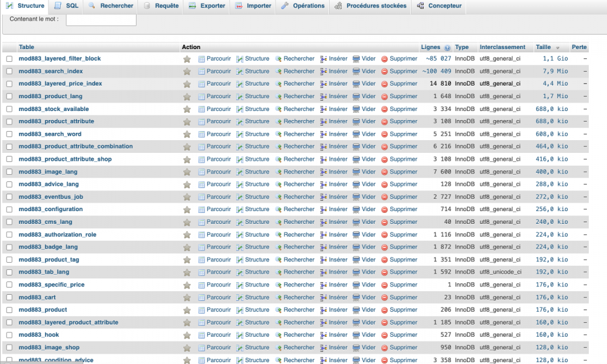Go to the Requête tab

coord(161,6)
